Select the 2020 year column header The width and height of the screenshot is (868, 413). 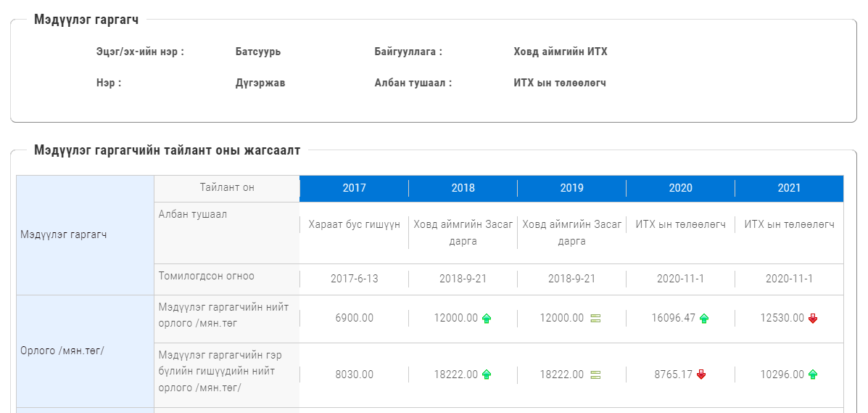680,189
